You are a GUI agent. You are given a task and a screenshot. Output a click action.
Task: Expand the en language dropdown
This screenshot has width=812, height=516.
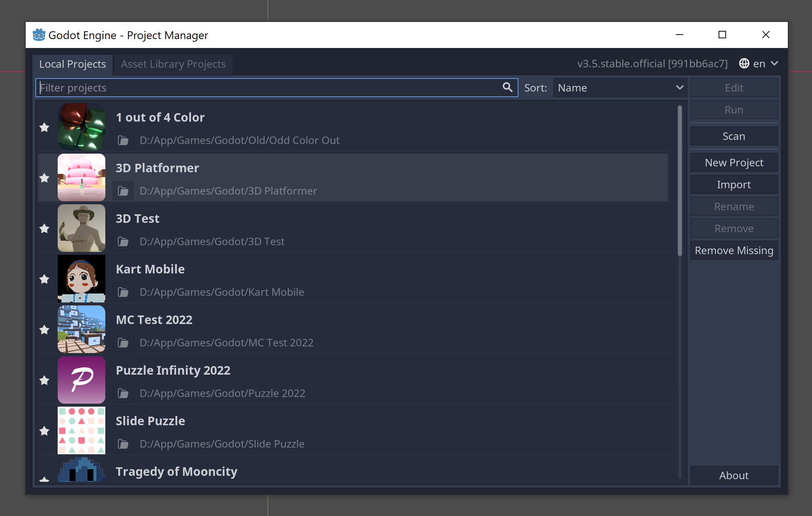click(x=759, y=64)
